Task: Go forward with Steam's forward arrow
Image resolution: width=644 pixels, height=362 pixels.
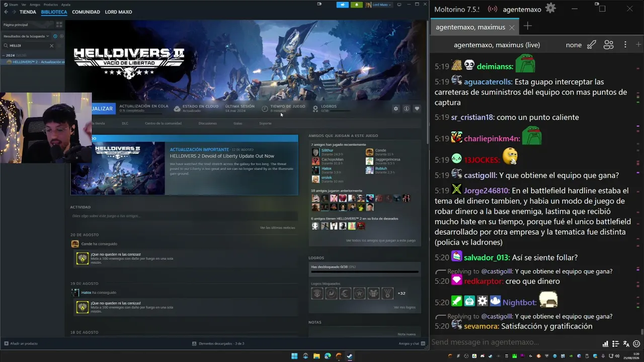Action: pos(13,12)
